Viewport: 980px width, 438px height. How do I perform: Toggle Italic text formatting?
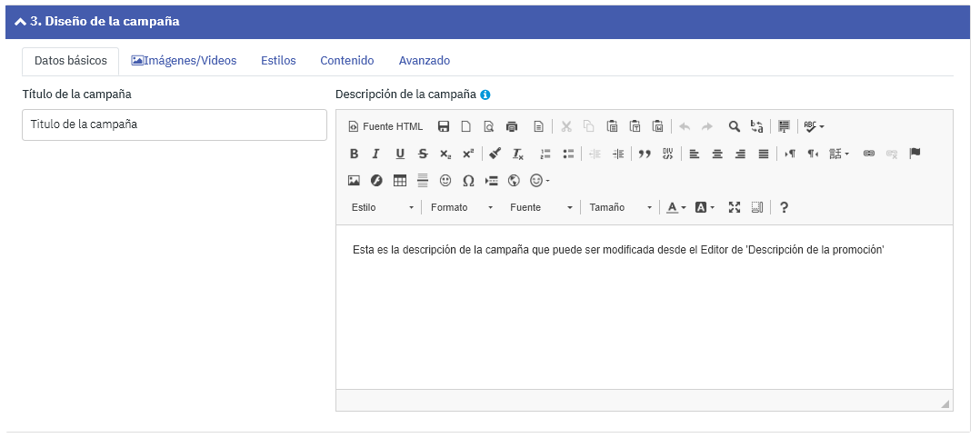pos(375,154)
